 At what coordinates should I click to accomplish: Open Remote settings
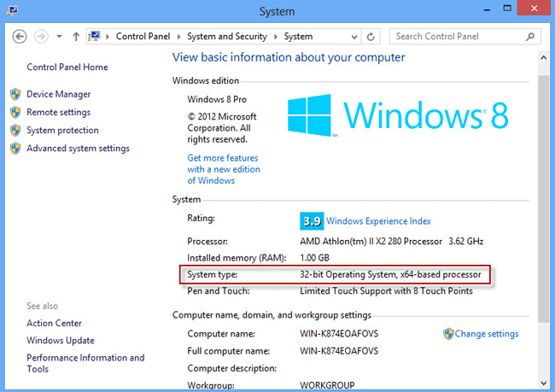[x=59, y=112]
